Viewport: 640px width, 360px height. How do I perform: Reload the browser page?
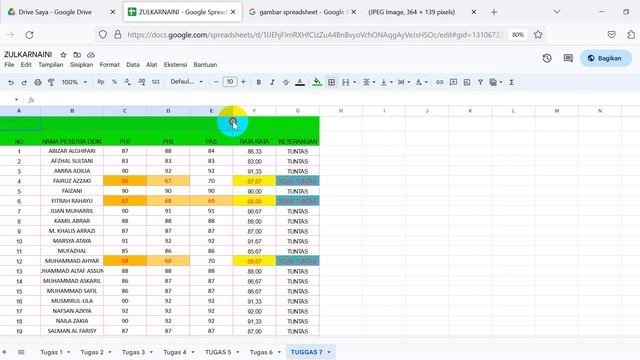click(29, 35)
